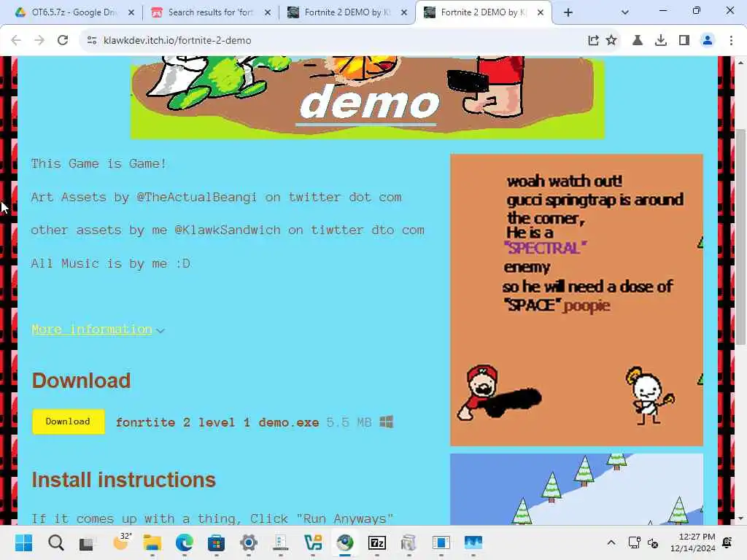747x560 pixels.
Task: Close the Search results tab
Action: click(x=268, y=12)
